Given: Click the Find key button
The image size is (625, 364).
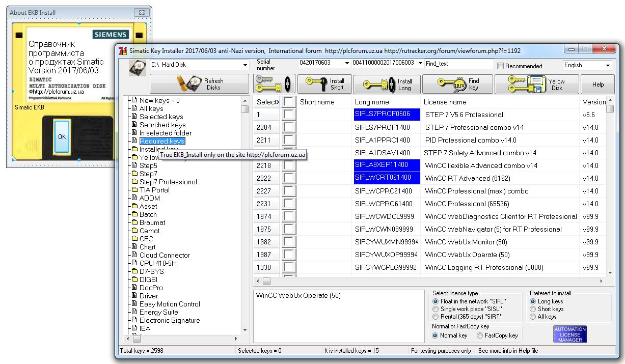Looking at the screenshot, I should click(x=457, y=84).
